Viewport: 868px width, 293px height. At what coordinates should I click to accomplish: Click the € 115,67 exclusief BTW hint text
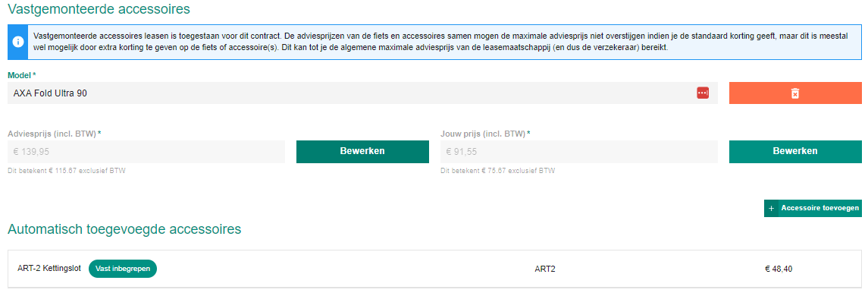(67, 171)
